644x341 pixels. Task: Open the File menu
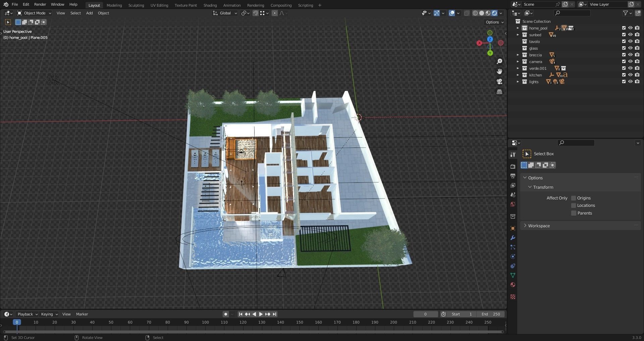coord(15,4)
